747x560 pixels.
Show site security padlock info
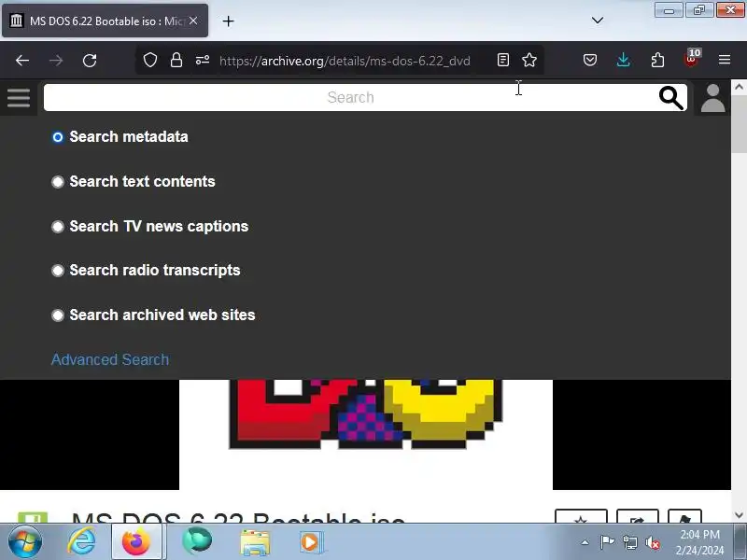[176, 60]
